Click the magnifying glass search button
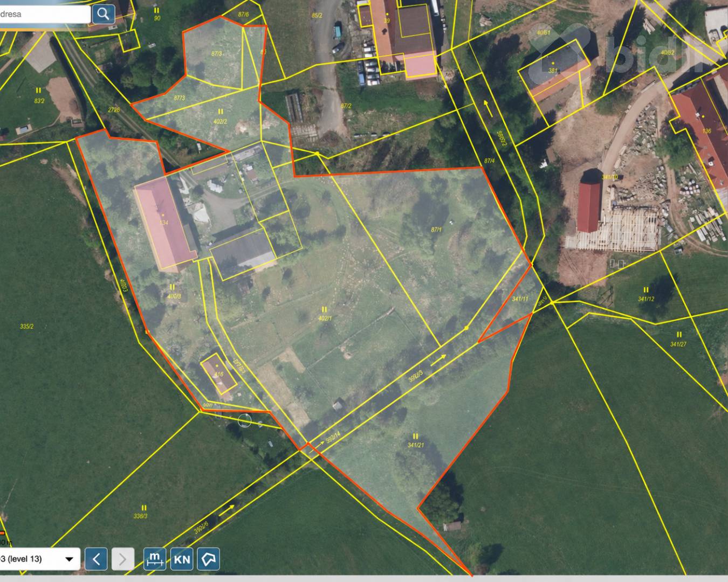The height and width of the screenshot is (582, 728). pyautogui.click(x=103, y=14)
